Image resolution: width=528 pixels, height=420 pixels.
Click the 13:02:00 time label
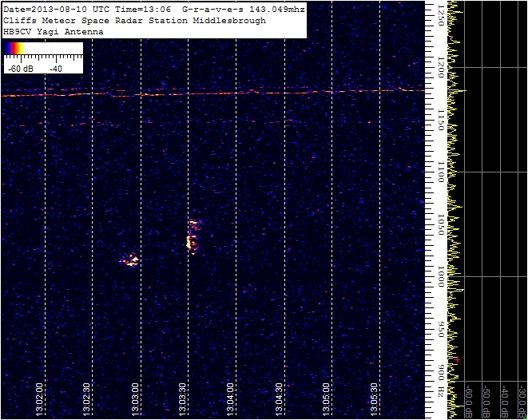click(x=39, y=399)
